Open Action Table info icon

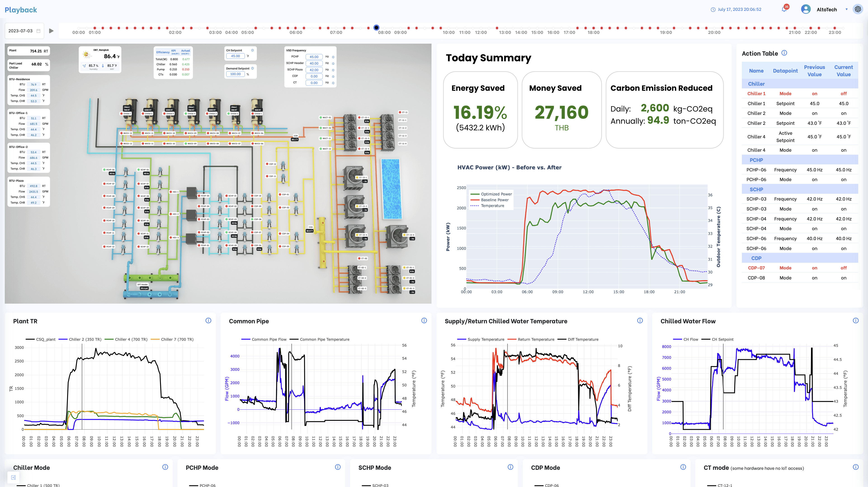784,53
